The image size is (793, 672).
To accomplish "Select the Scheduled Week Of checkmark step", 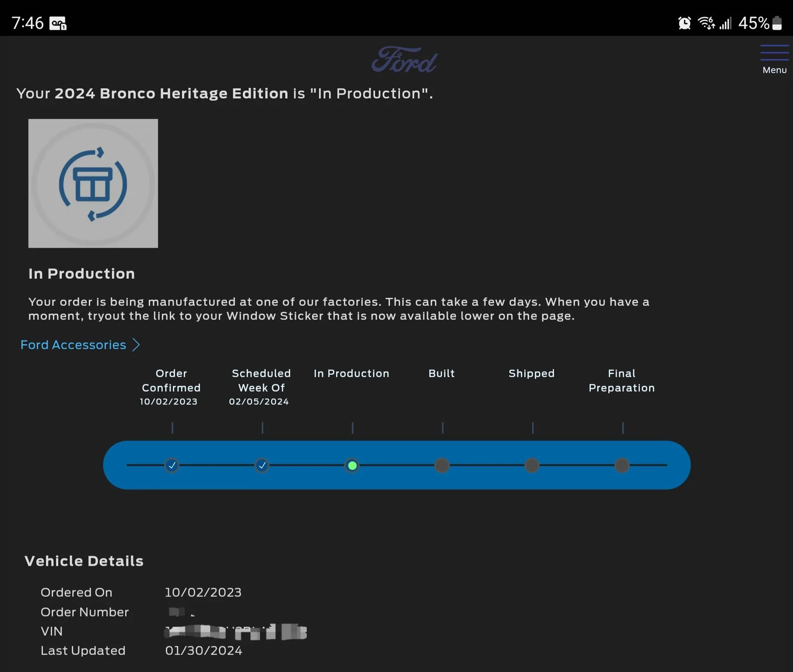I will pyautogui.click(x=262, y=465).
